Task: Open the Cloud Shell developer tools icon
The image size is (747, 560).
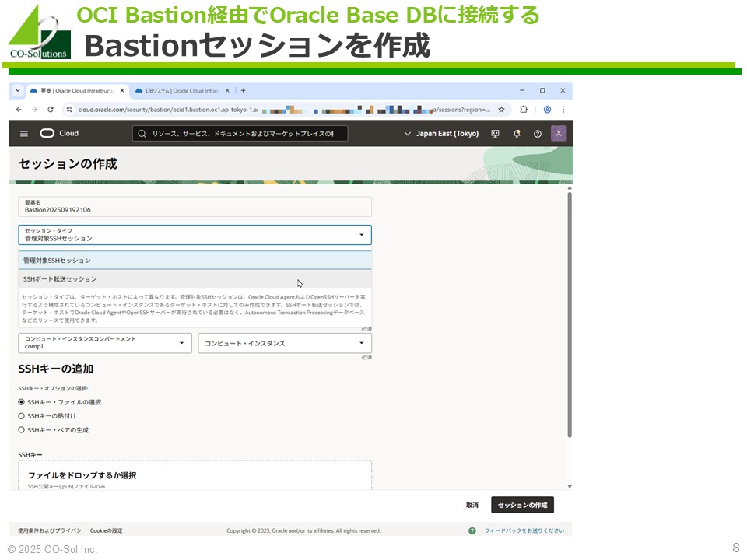Action: 496,134
